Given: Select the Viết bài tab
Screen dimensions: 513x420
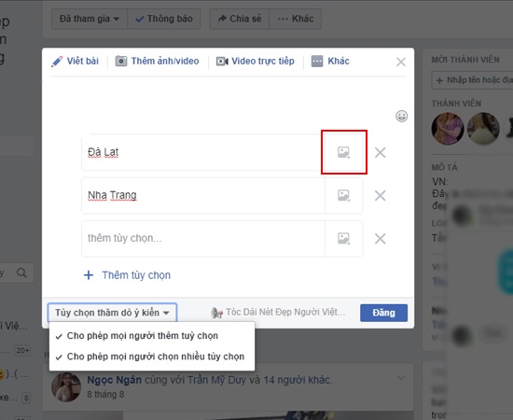Looking at the screenshot, I should coord(75,62).
